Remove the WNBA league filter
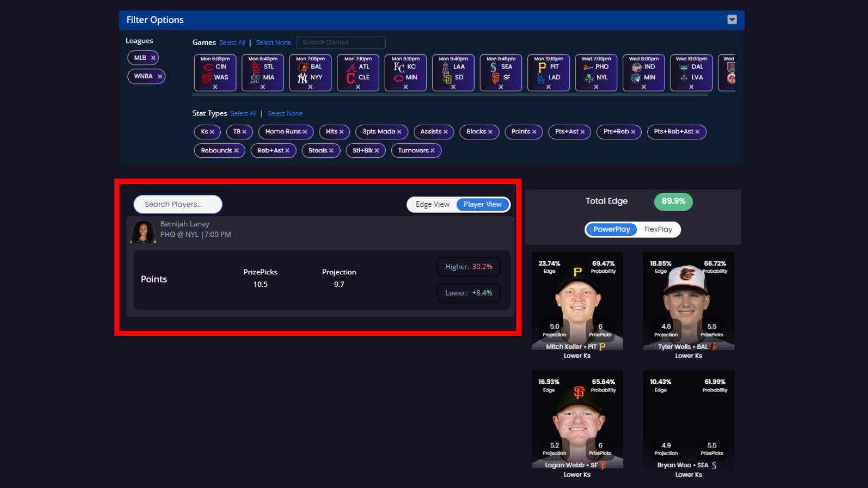Viewport: 868px width, 488px height. coord(159,76)
